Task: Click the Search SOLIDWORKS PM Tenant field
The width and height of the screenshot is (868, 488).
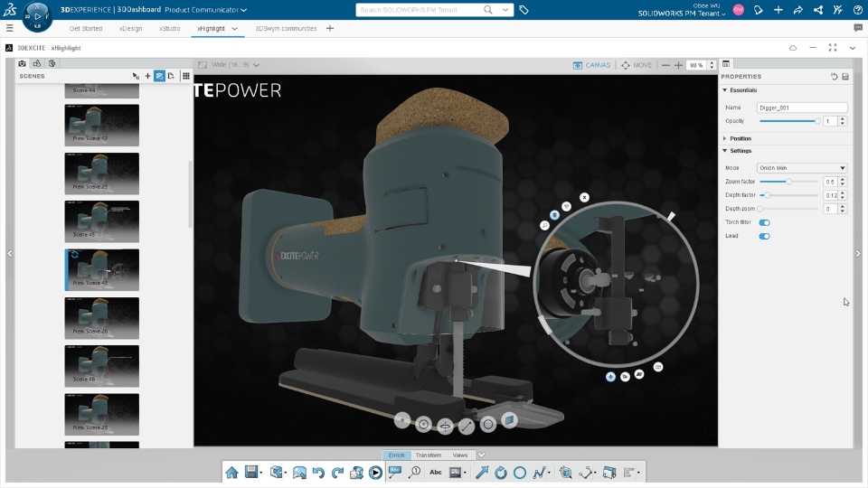Action: pyautogui.click(x=420, y=9)
